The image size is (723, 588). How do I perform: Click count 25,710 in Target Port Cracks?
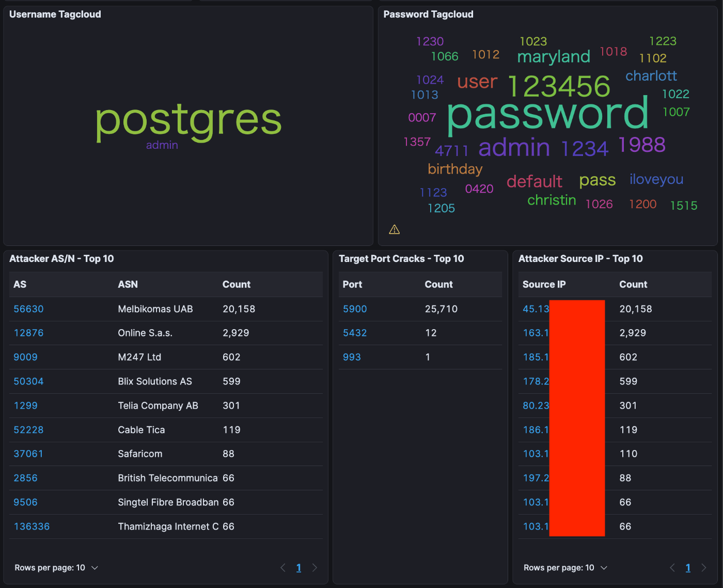coord(441,309)
